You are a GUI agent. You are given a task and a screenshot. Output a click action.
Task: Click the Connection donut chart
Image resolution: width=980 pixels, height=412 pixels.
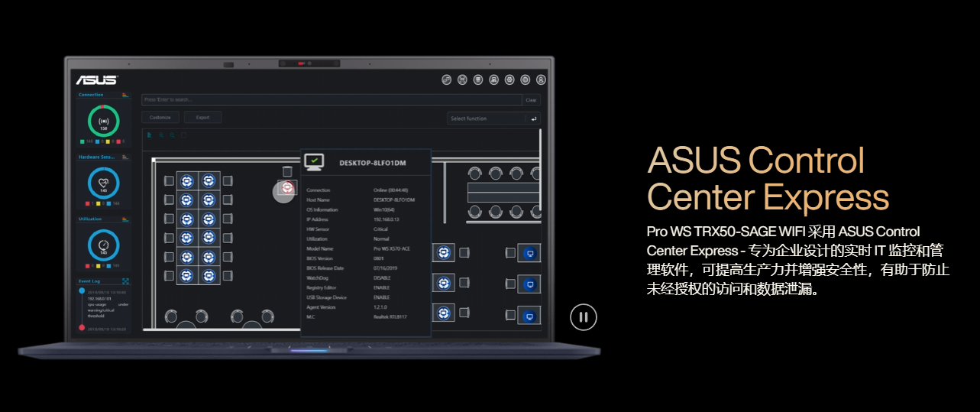104,122
